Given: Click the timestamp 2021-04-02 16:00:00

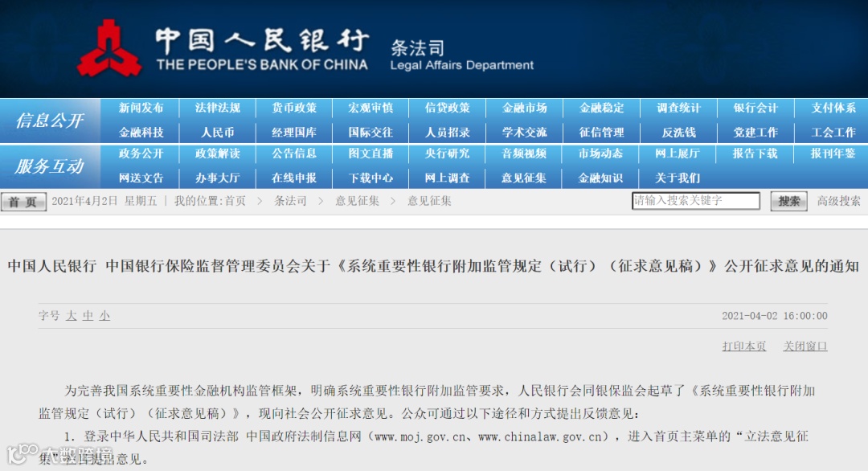Looking at the screenshot, I should pos(775,316).
